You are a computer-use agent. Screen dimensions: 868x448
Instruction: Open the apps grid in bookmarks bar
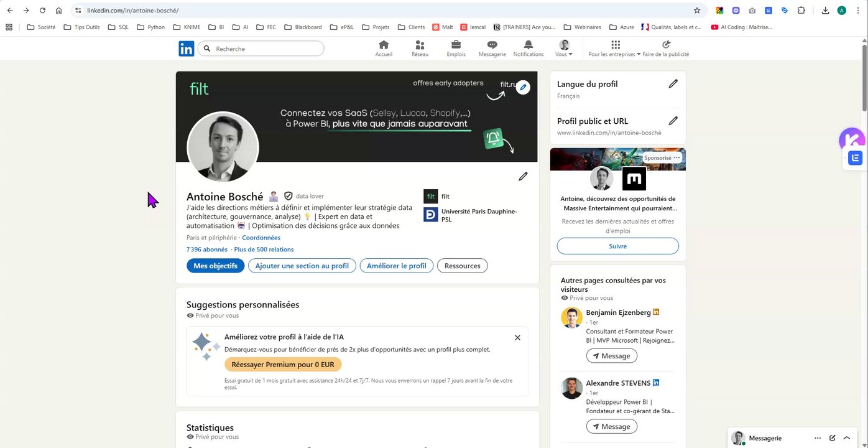tap(9, 27)
